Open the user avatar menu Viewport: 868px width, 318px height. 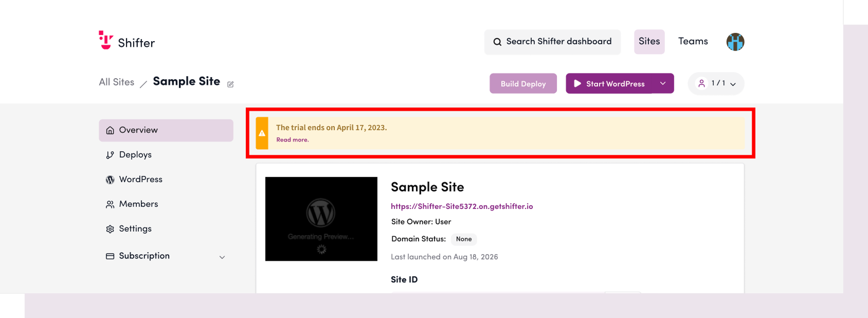click(x=735, y=42)
